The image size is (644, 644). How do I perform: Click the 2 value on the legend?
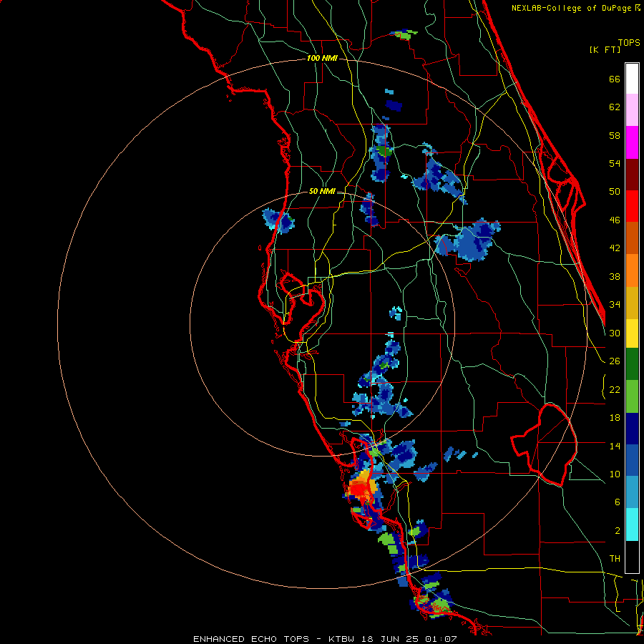coord(618,531)
